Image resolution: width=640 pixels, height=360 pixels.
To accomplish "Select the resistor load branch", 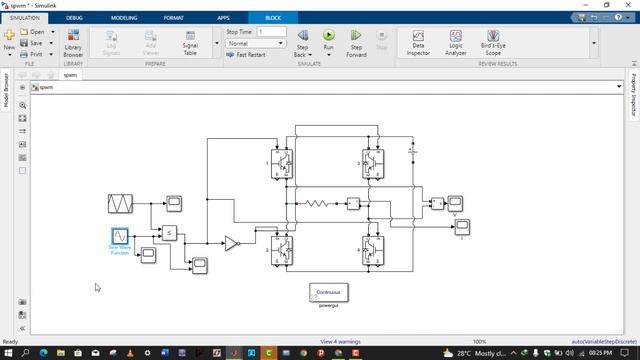I will click(317, 203).
